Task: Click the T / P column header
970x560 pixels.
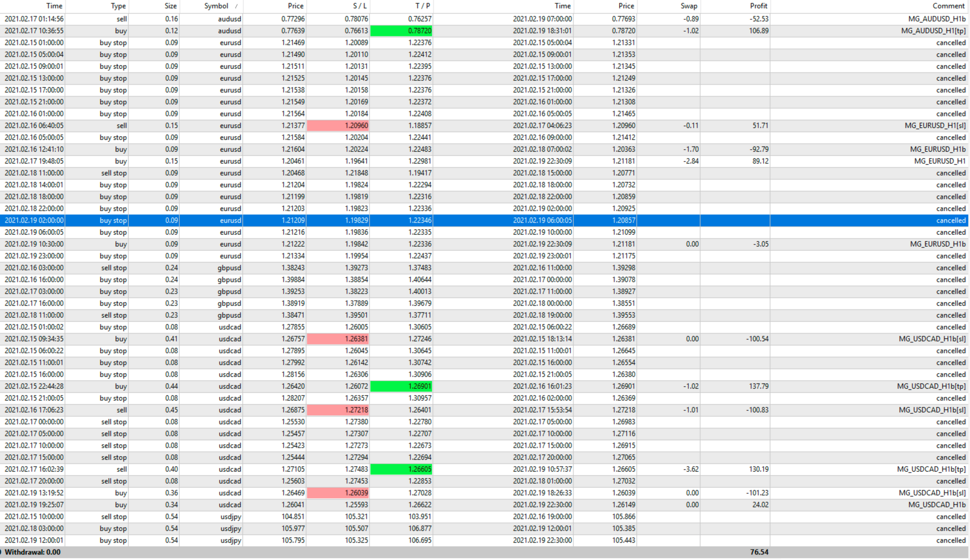Action: tap(422, 6)
